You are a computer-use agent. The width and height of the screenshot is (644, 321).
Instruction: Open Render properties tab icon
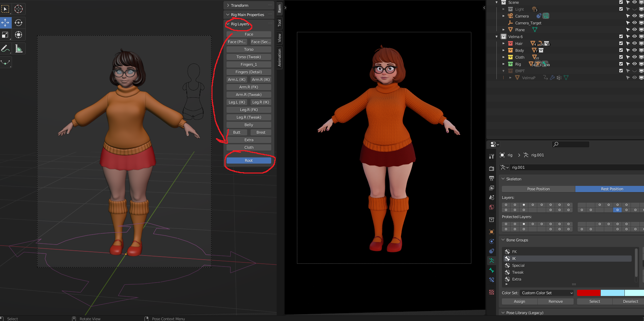point(492,168)
